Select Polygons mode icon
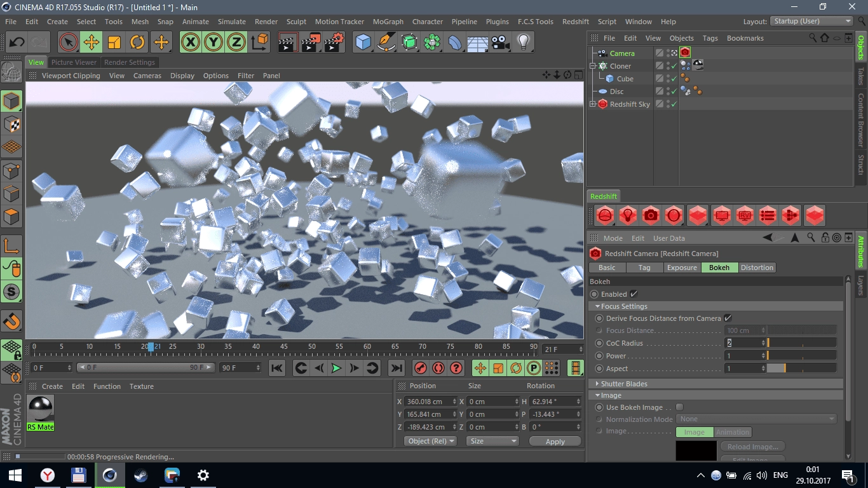The width and height of the screenshot is (868, 488). tap(11, 217)
